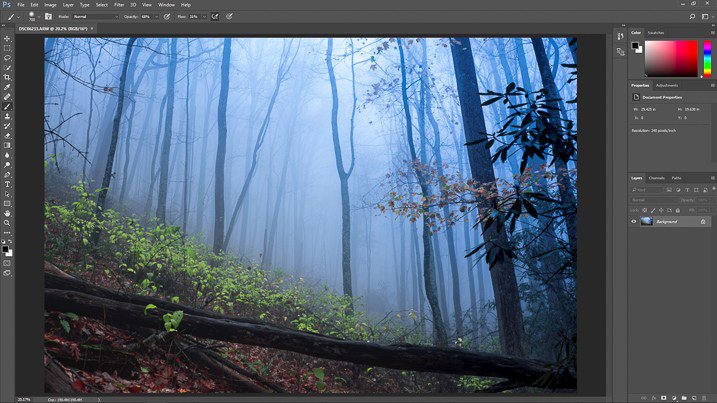The height and width of the screenshot is (403, 717).
Task: Open the Brush Preset picker dropdown
Action: click(x=38, y=16)
